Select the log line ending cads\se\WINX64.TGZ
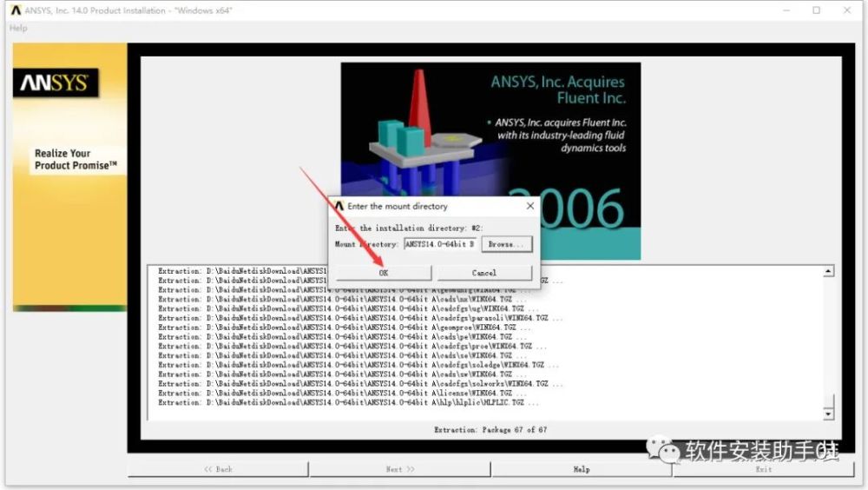The width and height of the screenshot is (868, 490). tap(342, 356)
